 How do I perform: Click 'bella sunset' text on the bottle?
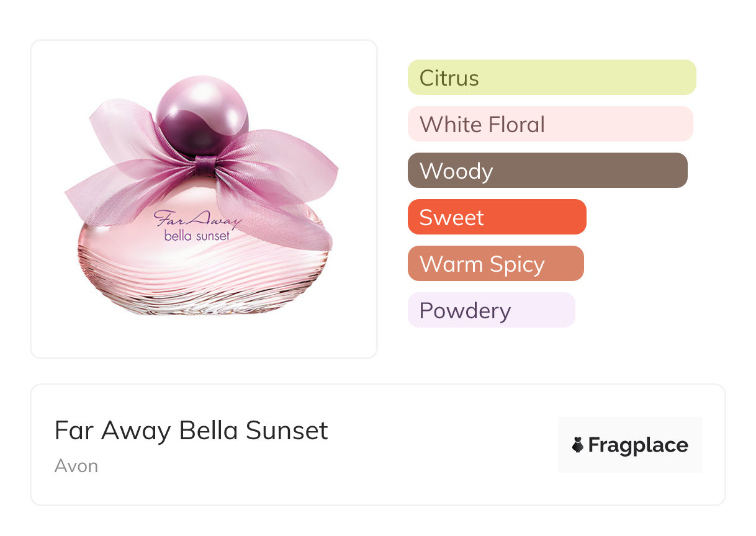pos(197,236)
